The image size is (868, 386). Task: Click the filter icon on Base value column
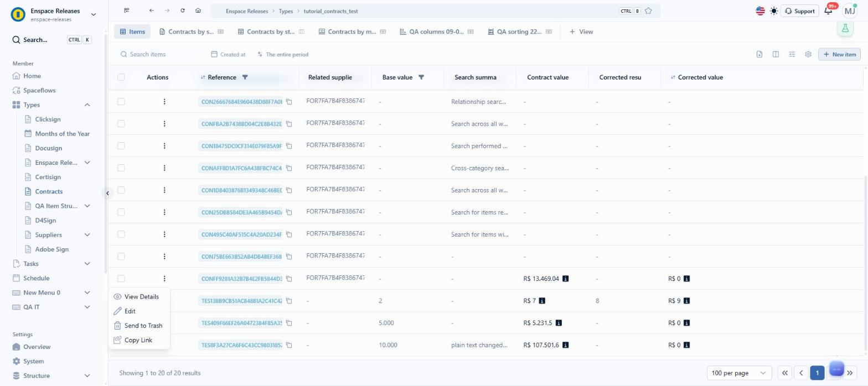pos(421,77)
